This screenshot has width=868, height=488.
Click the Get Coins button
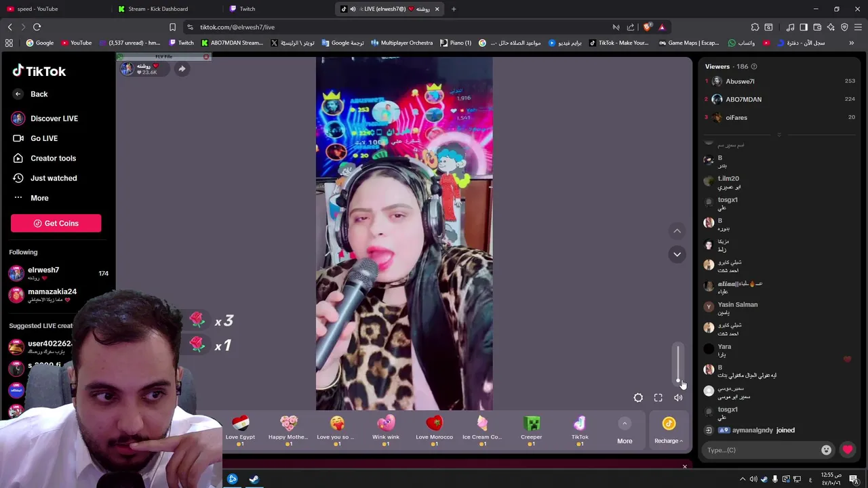56,223
